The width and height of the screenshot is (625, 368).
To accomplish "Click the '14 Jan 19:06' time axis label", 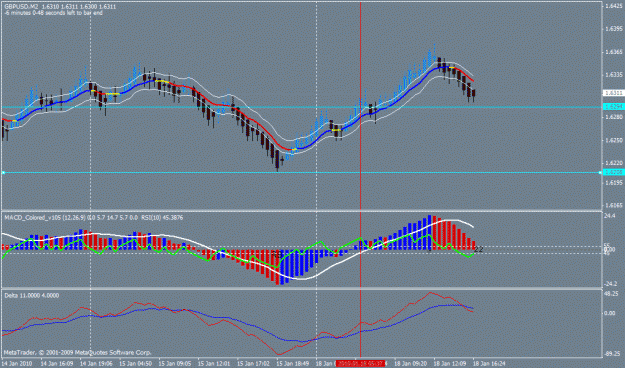I will 96,364.
